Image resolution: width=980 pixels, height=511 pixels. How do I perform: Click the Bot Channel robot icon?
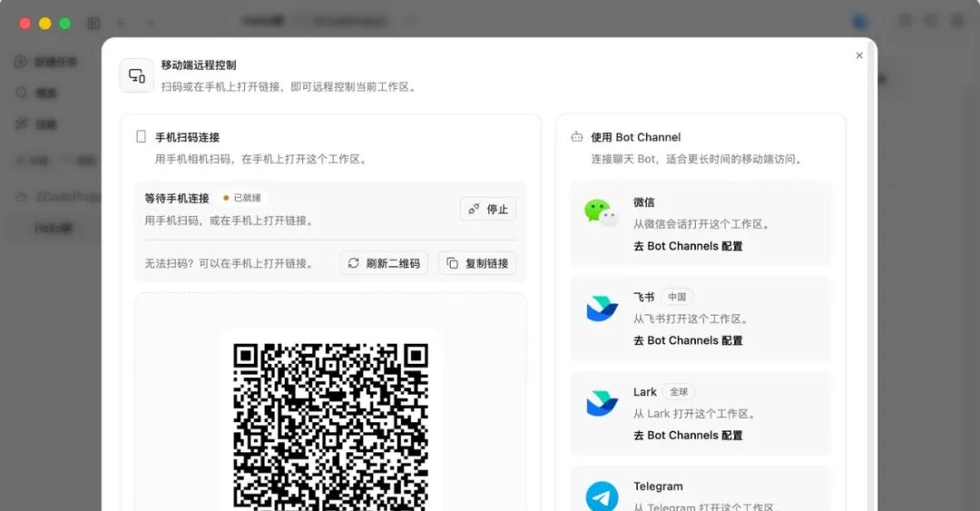pyautogui.click(x=577, y=136)
